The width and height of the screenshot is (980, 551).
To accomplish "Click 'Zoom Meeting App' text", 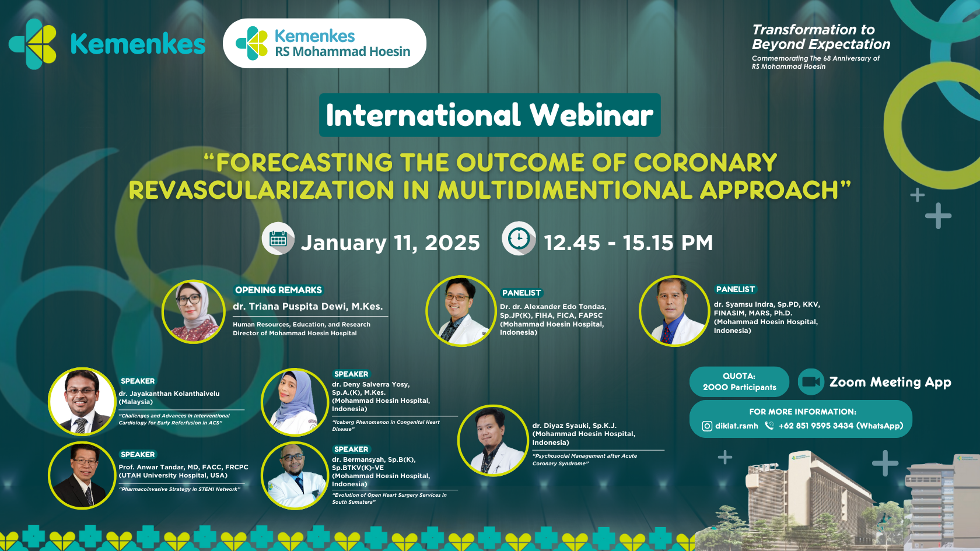I will pos(890,382).
